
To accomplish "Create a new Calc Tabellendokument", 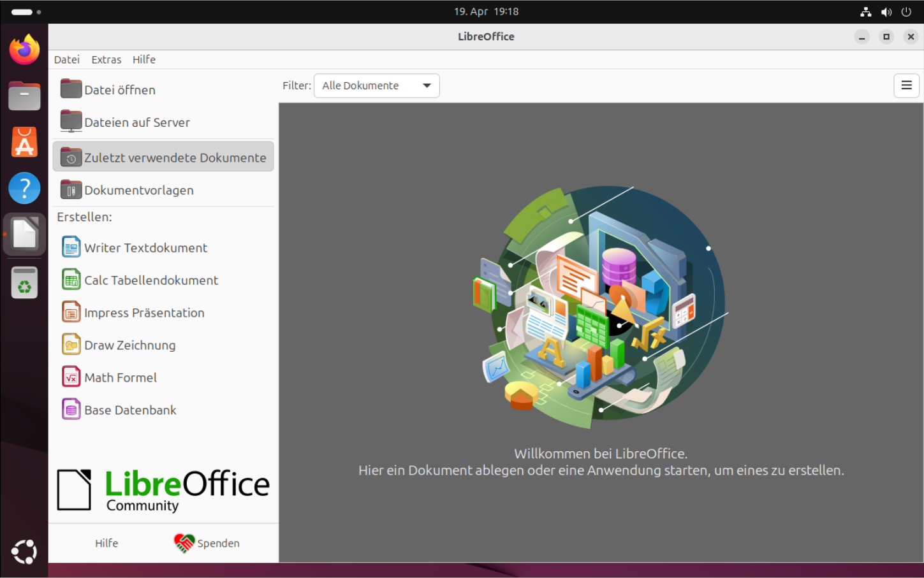I will pos(150,280).
